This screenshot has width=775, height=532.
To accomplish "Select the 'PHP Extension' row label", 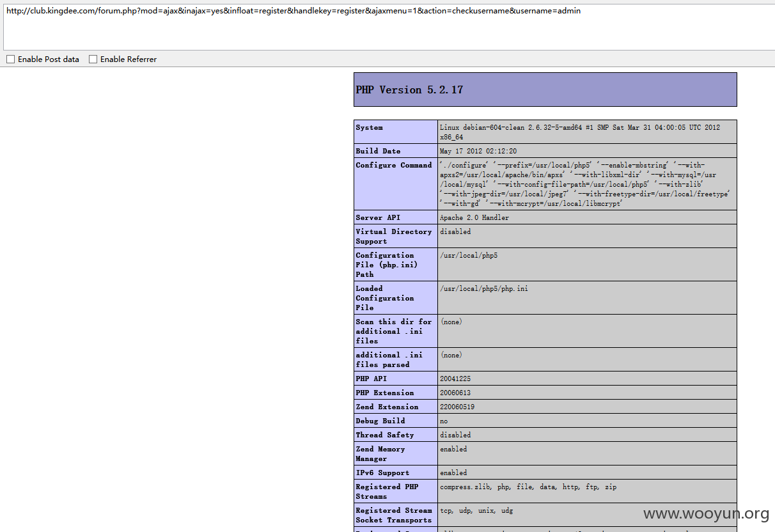I will [x=385, y=393].
